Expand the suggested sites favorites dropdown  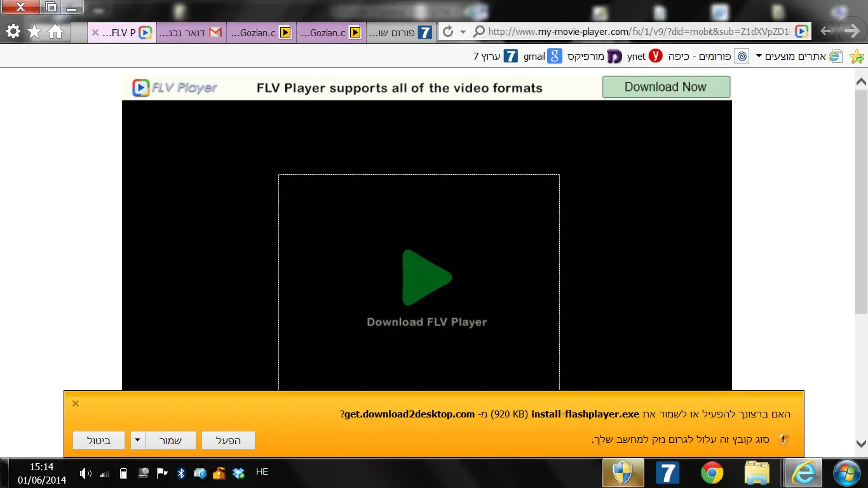coord(759,57)
